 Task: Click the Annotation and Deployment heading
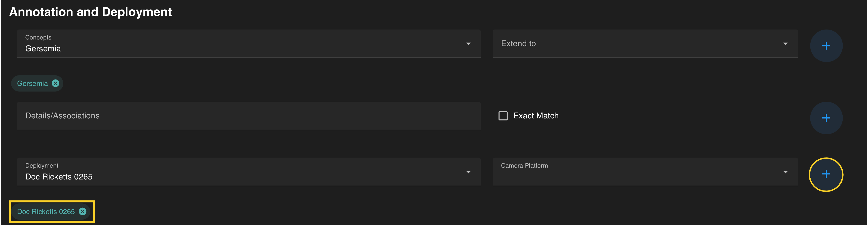tap(90, 12)
